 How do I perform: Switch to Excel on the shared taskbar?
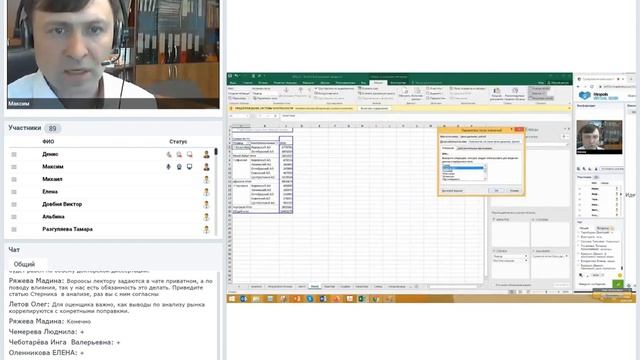[362, 299]
